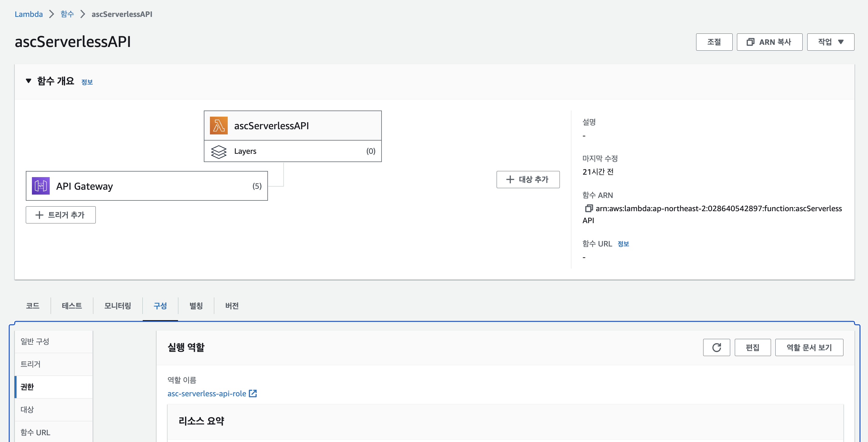Collapse the 함수 개요 section triangle

point(29,81)
